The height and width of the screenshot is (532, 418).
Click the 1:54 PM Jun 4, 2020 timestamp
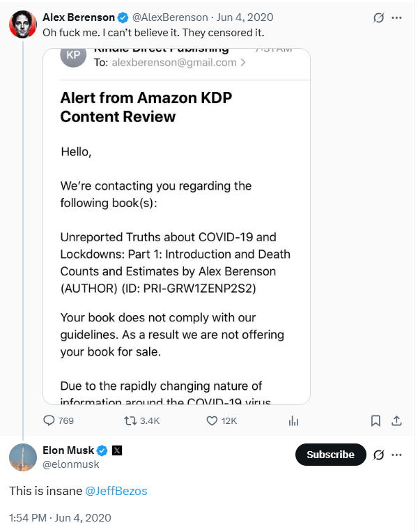[60, 517]
